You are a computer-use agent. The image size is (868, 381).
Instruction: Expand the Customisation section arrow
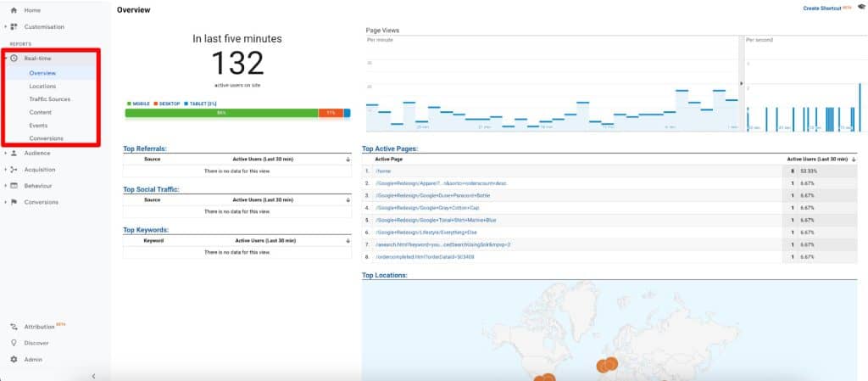click(5, 26)
